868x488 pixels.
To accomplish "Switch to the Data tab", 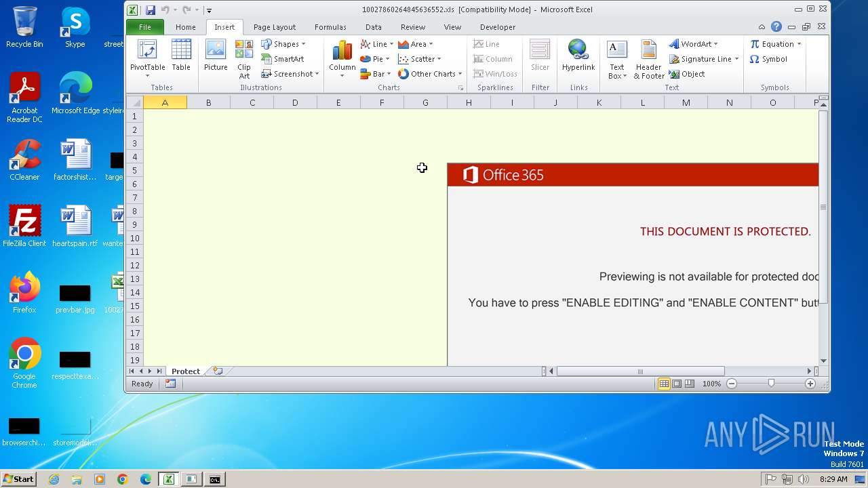I will pyautogui.click(x=374, y=27).
